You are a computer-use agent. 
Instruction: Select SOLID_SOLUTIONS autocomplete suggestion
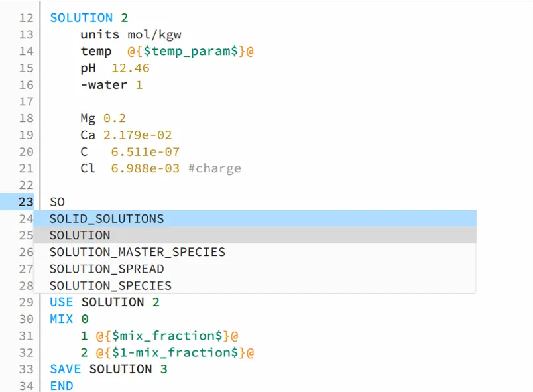[x=255, y=219]
